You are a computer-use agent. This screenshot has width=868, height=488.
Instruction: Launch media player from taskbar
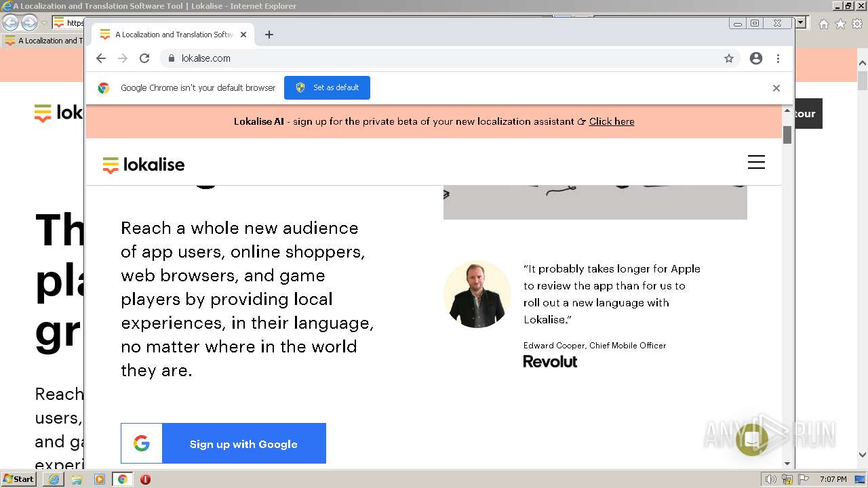tap(100, 479)
